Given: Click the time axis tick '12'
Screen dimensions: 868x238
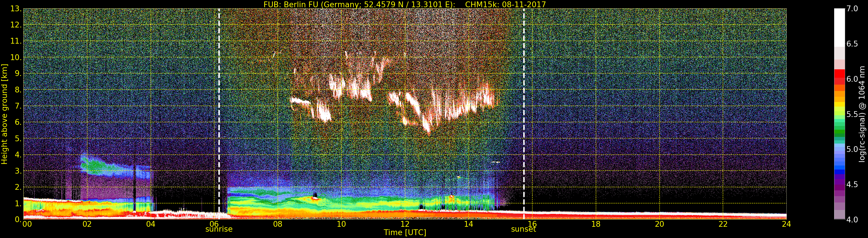Looking at the screenshot, I should [x=405, y=224].
